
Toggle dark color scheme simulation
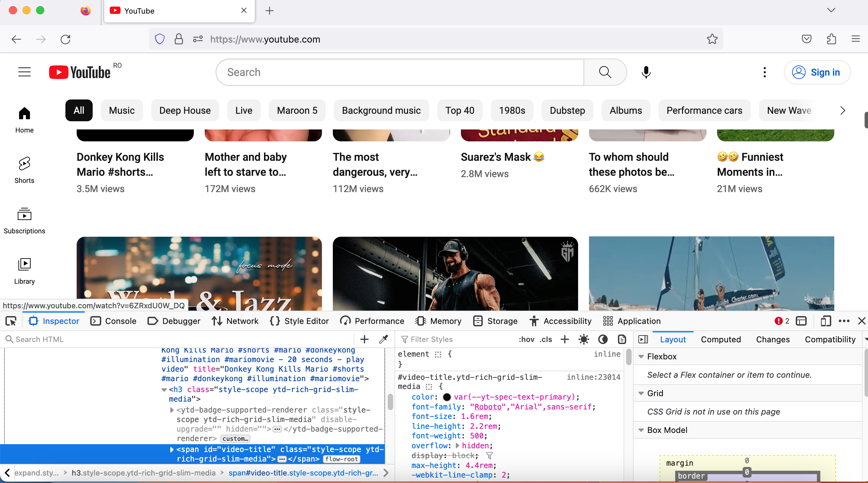[603, 339]
